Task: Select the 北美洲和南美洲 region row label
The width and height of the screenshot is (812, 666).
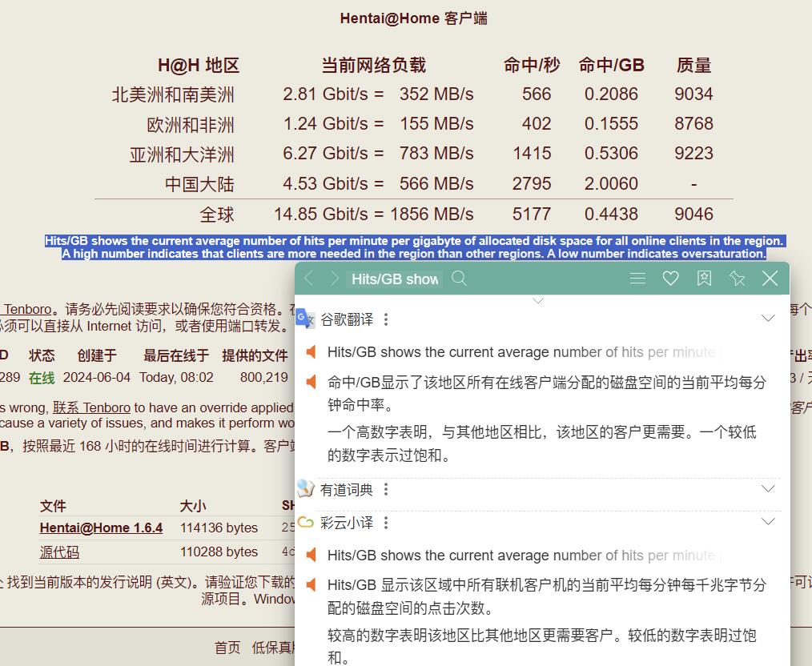Action: tap(173, 94)
